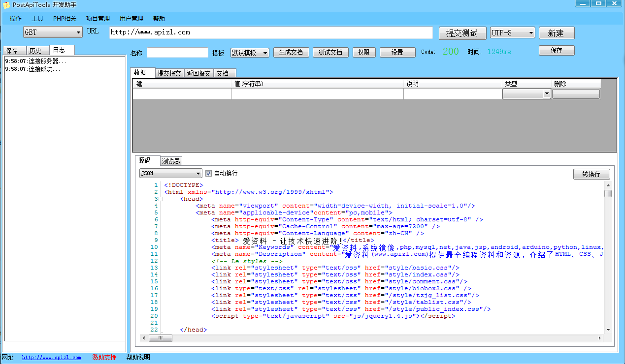The width and height of the screenshot is (625, 364).
Task: Click the response code value 200
Action: pyautogui.click(x=451, y=51)
